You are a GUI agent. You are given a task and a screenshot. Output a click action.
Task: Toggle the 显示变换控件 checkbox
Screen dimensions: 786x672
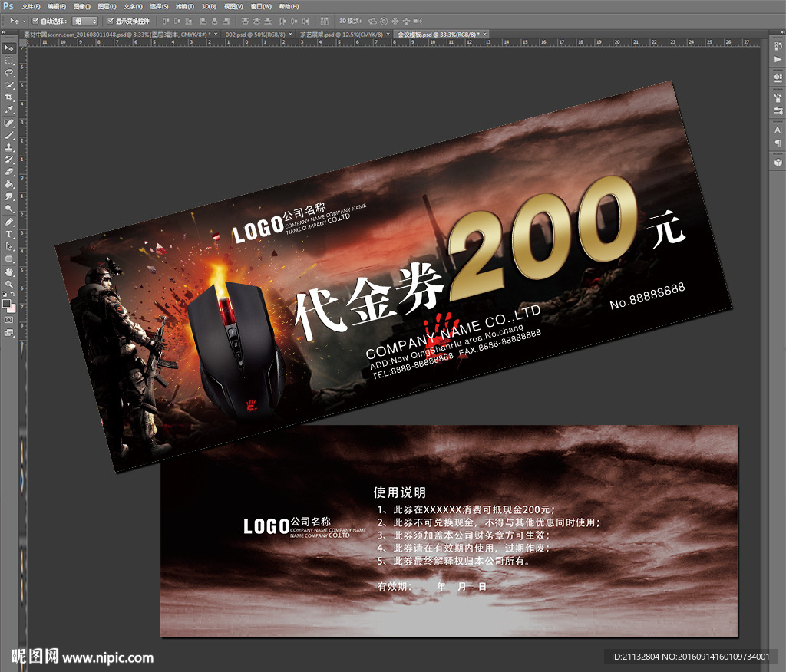[111, 21]
